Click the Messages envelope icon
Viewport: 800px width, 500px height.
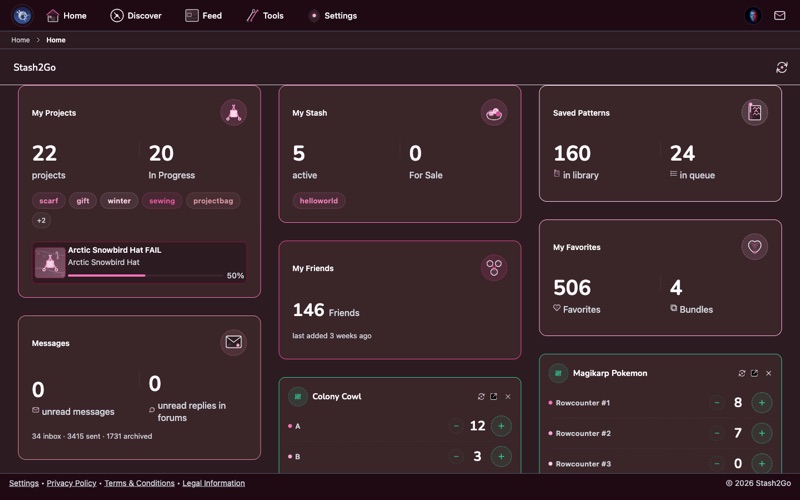[x=233, y=343]
